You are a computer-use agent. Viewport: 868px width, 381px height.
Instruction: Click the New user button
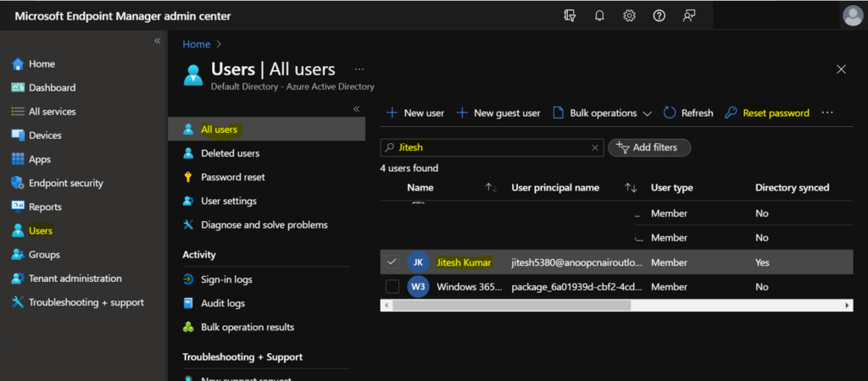(415, 113)
